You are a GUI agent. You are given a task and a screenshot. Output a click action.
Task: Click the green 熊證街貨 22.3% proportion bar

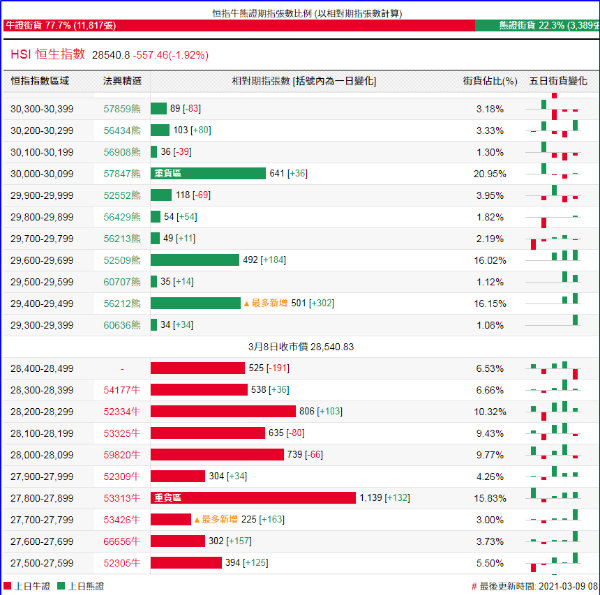coord(537,26)
